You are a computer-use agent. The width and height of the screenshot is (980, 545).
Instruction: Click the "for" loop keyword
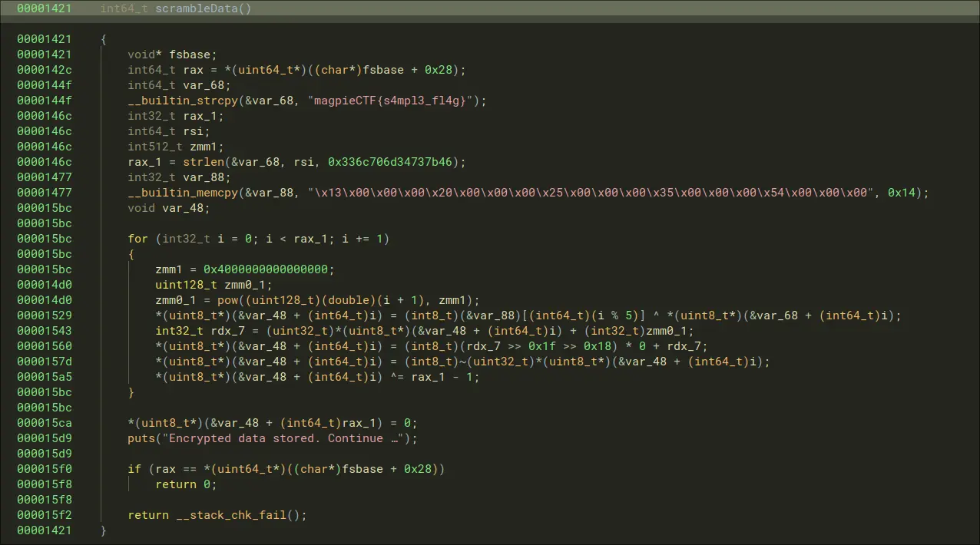coord(137,239)
